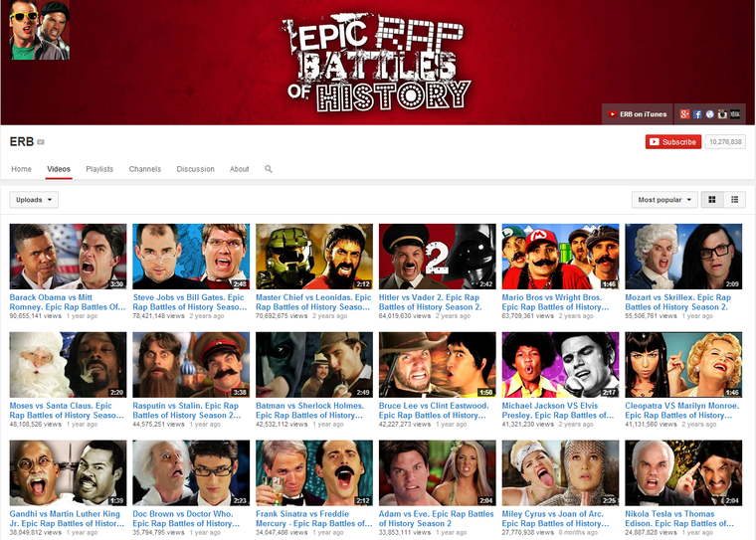Open Batman vs Sherlock Holmes title link

pos(309,411)
